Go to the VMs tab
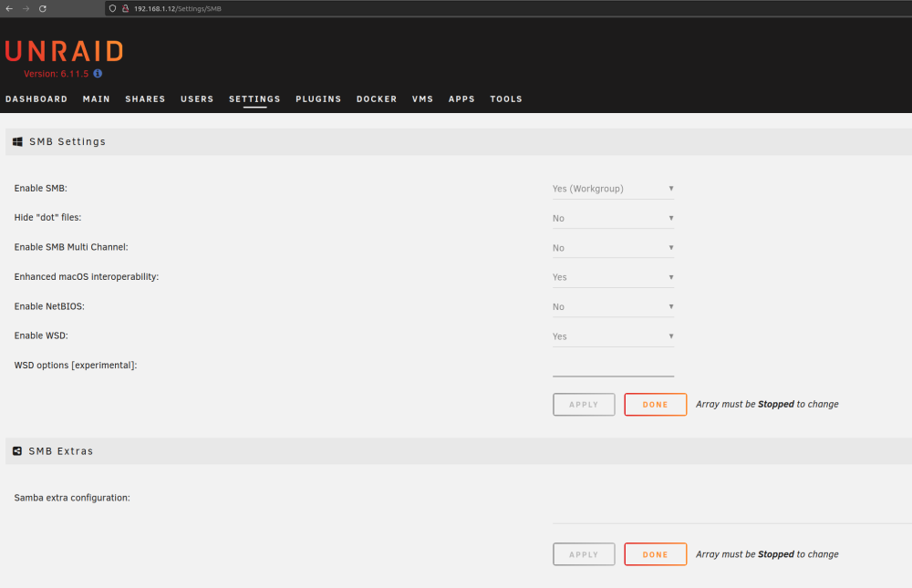 [423, 98]
